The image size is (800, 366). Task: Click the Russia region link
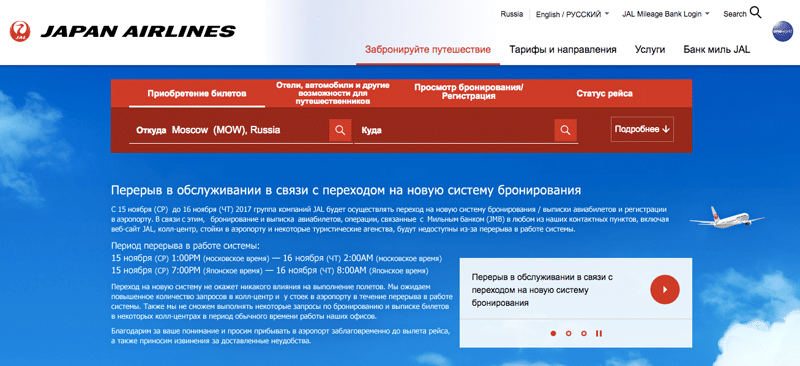(x=512, y=14)
